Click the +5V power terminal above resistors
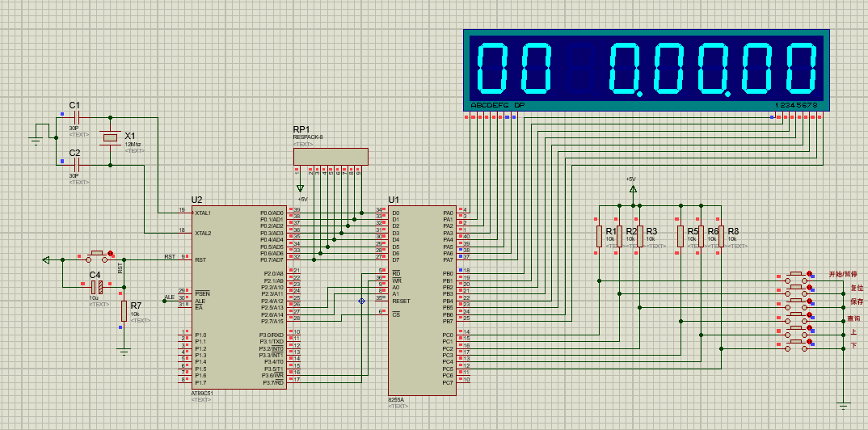The width and height of the screenshot is (868, 430). (x=633, y=188)
